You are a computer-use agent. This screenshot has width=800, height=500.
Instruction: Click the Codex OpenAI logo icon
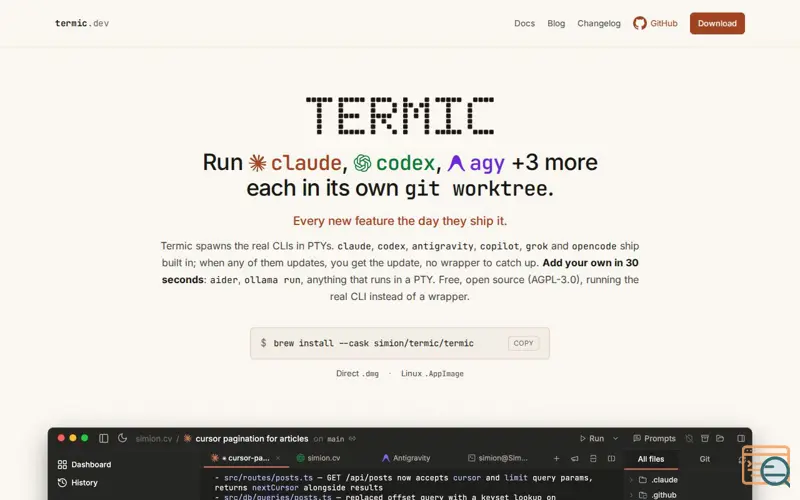[x=362, y=163]
